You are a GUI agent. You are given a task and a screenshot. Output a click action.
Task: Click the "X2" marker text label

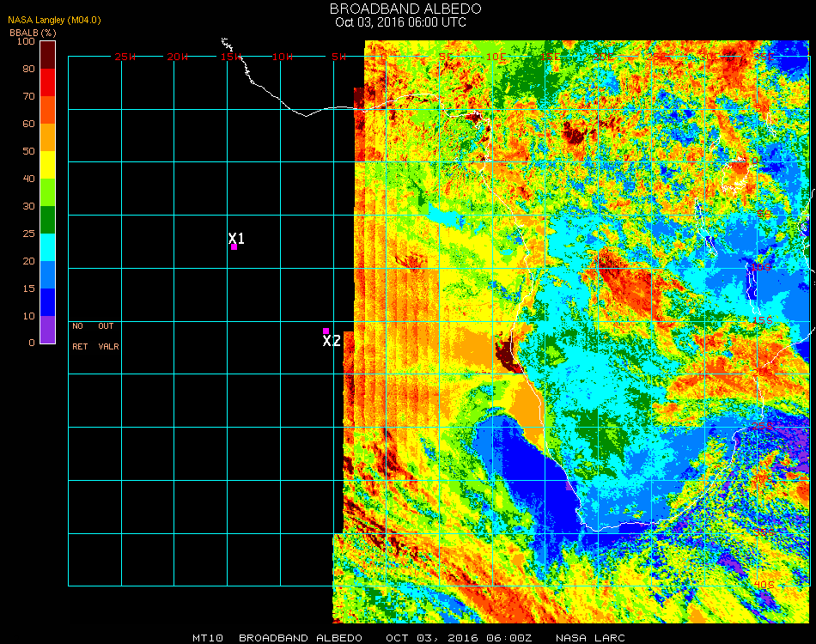(332, 341)
